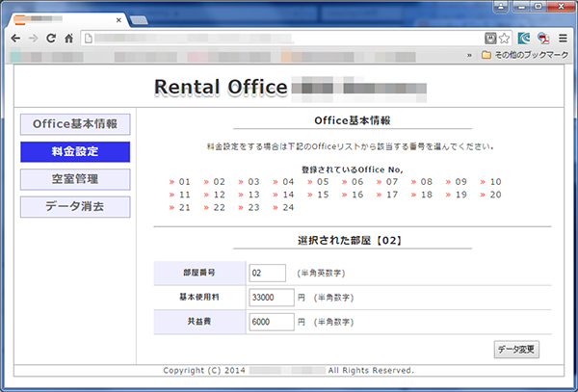Select office number 09 link

click(457, 182)
